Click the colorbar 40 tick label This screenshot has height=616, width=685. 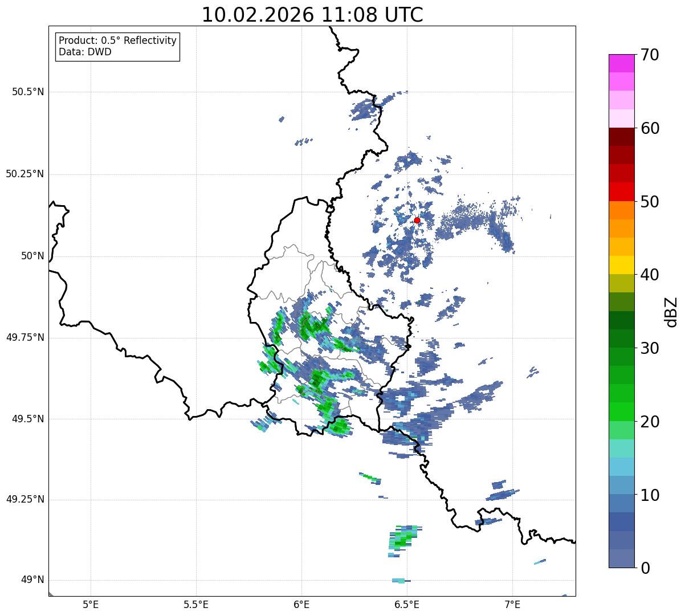coord(650,275)
